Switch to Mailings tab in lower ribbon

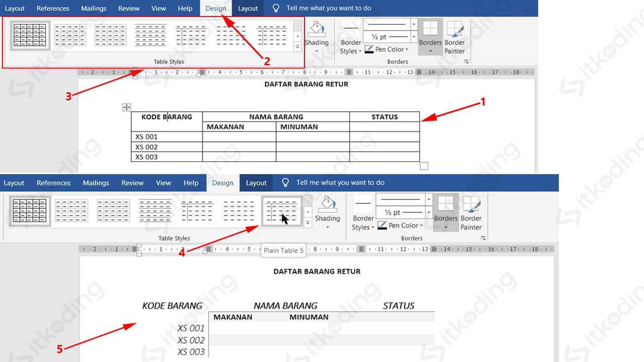[96, 183]
